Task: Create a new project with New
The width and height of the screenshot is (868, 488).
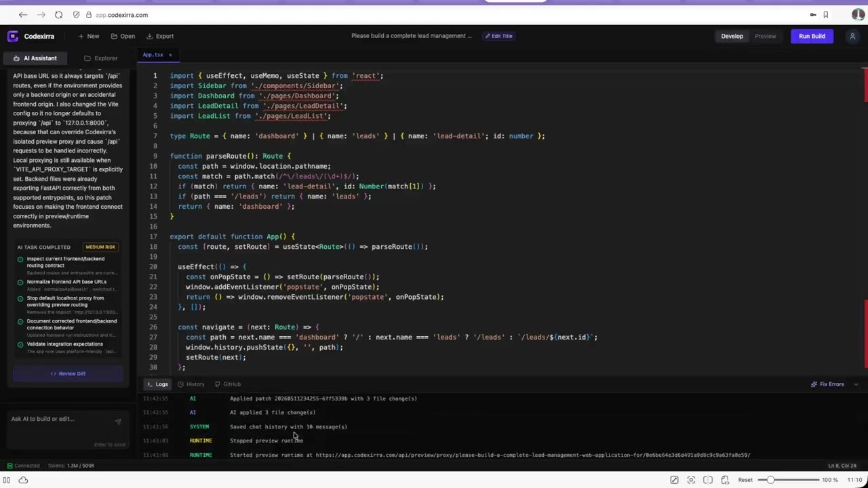Action: click(x=89, y=36)
